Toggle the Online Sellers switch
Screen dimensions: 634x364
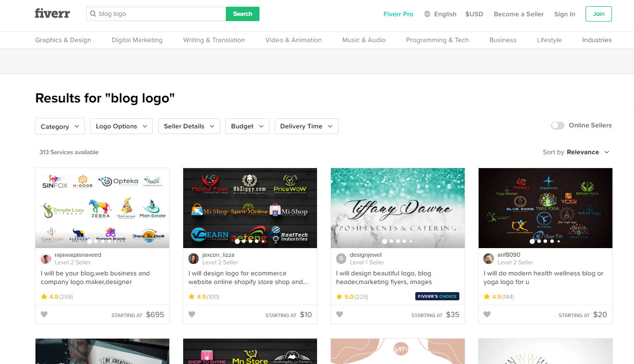(558, 125)
